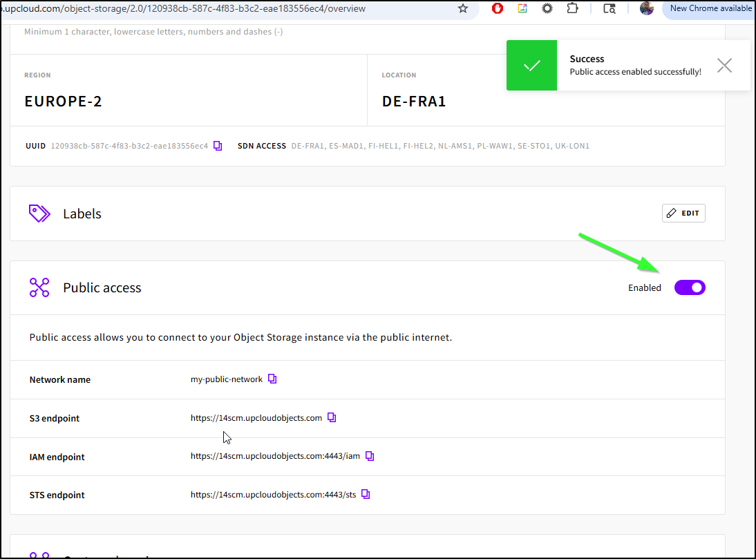
Task: Open the Chrome extensions puzzle menu
Action: [x=572, y=9]
